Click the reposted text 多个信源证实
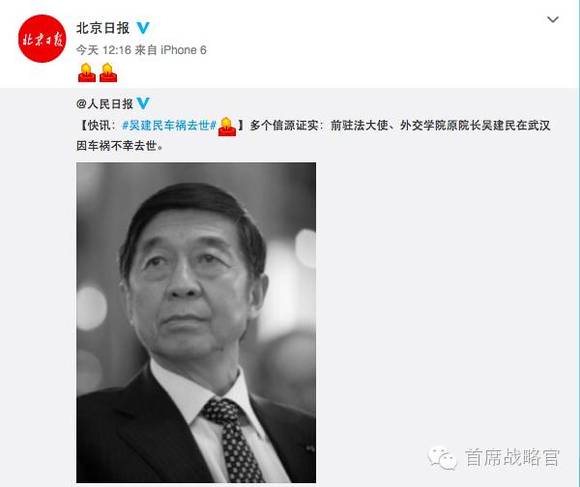This screenshot has width=580, height=487. [284, 126]
